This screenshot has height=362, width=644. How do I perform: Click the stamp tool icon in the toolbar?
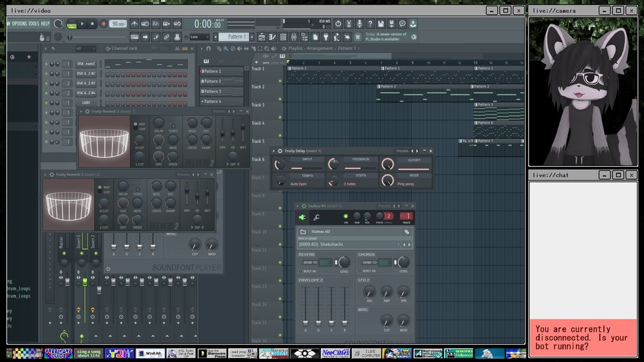tap(177, 37)
